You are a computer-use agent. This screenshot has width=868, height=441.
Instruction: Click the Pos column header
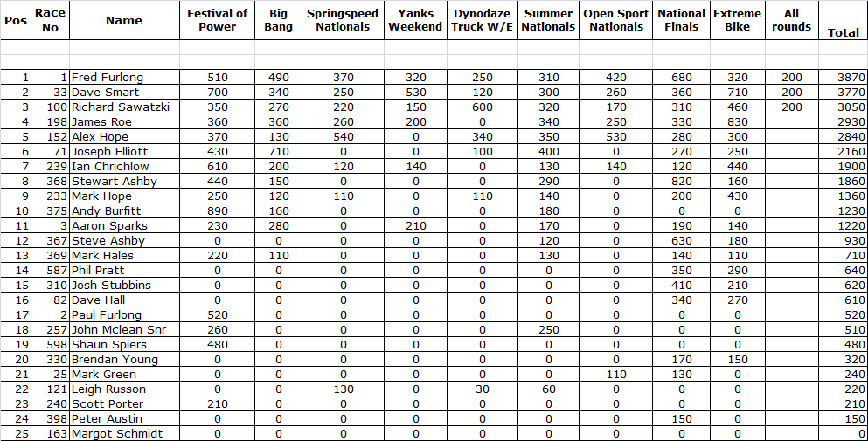click(17, 20)
